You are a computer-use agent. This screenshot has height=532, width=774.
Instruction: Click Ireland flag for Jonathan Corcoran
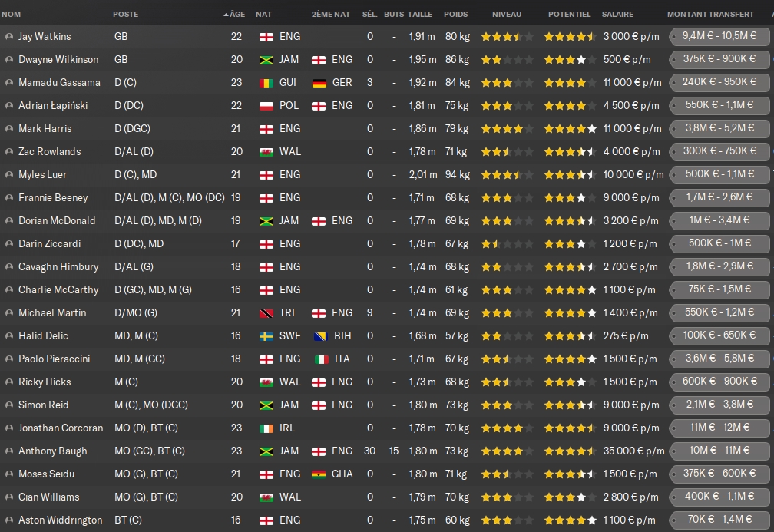(x=266, y=428)
